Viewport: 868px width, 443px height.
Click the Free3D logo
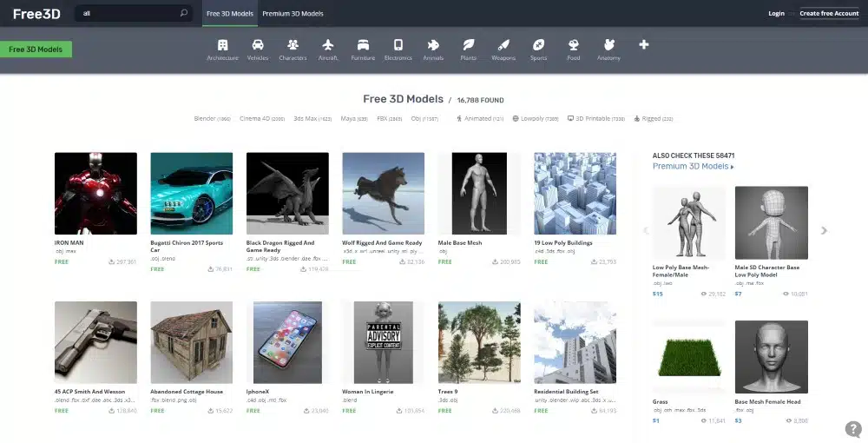pos(36,14)
